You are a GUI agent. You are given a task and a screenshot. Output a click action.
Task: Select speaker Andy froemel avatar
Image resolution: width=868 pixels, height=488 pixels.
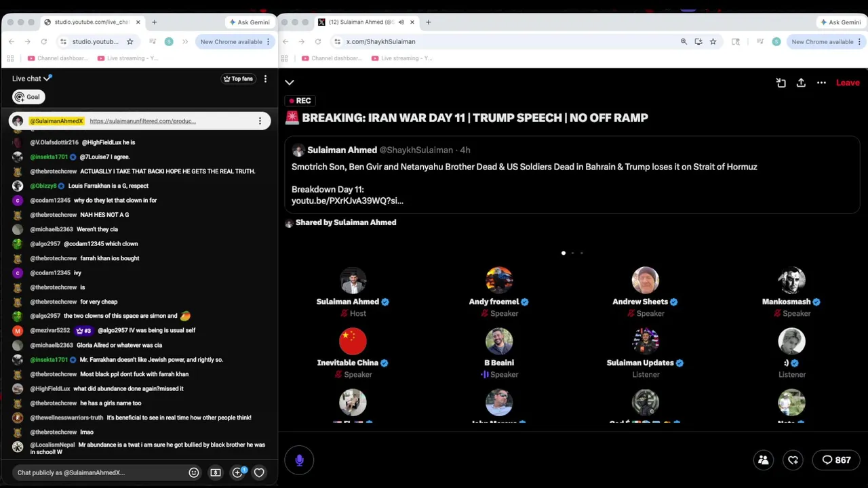499,281
